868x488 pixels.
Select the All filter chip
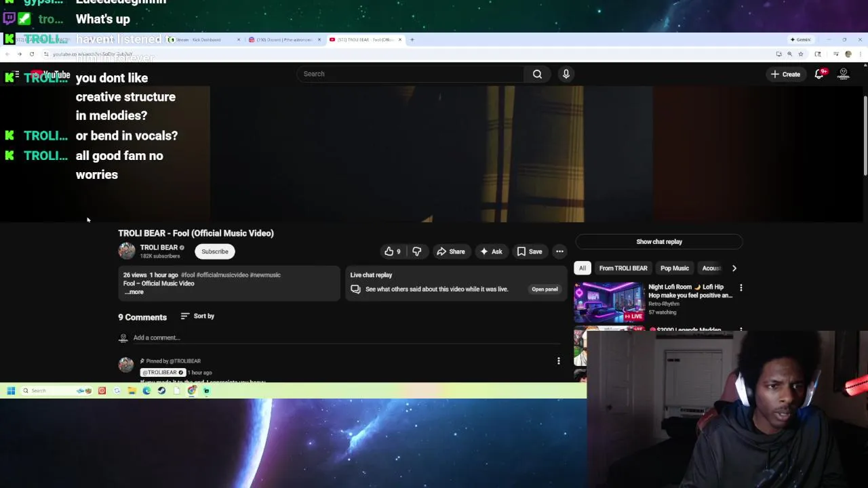point(583,268)
